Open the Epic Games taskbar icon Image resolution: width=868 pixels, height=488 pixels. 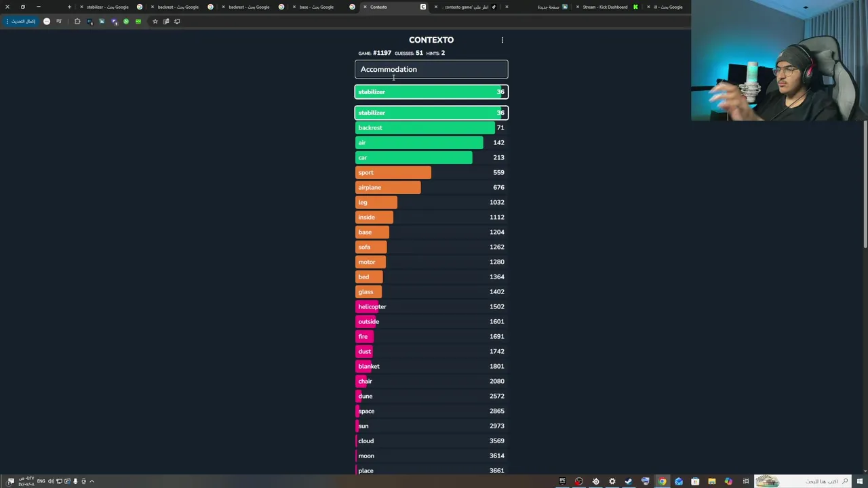562,481
